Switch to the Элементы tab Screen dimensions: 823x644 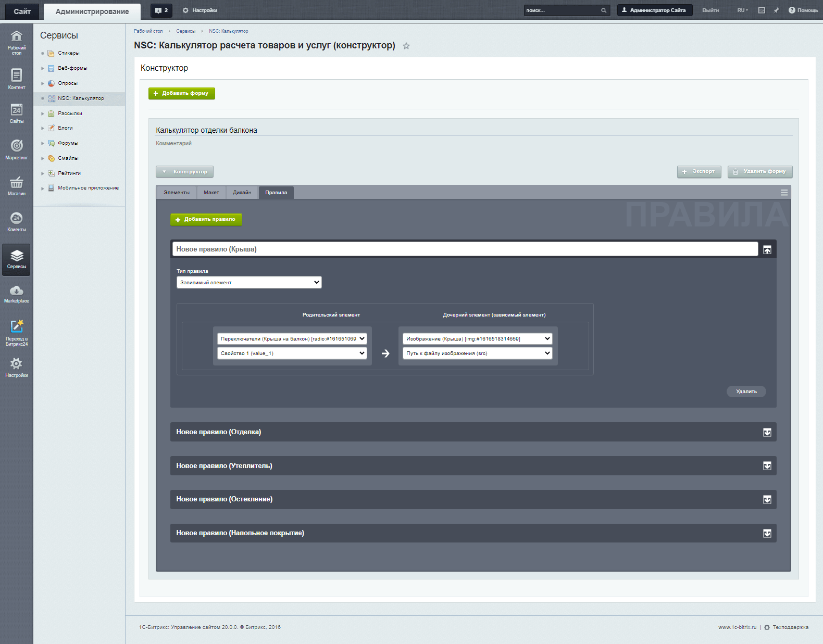tap(177, 193)
